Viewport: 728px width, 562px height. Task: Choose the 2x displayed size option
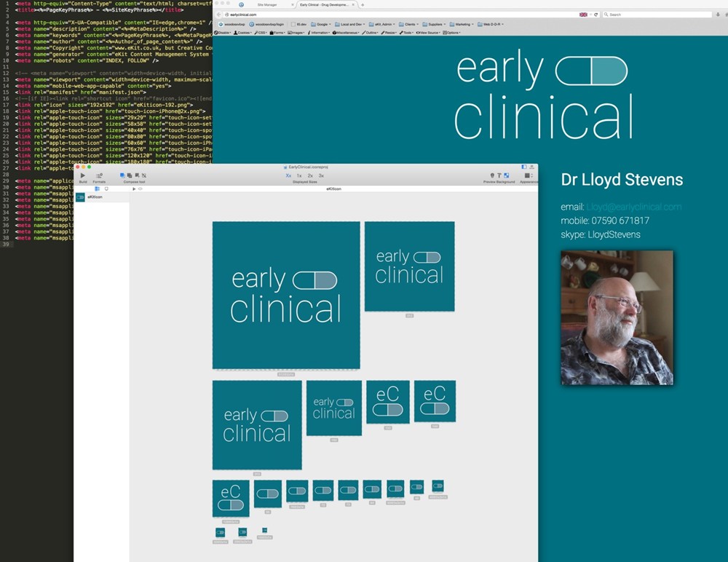(x=310, y=175)
